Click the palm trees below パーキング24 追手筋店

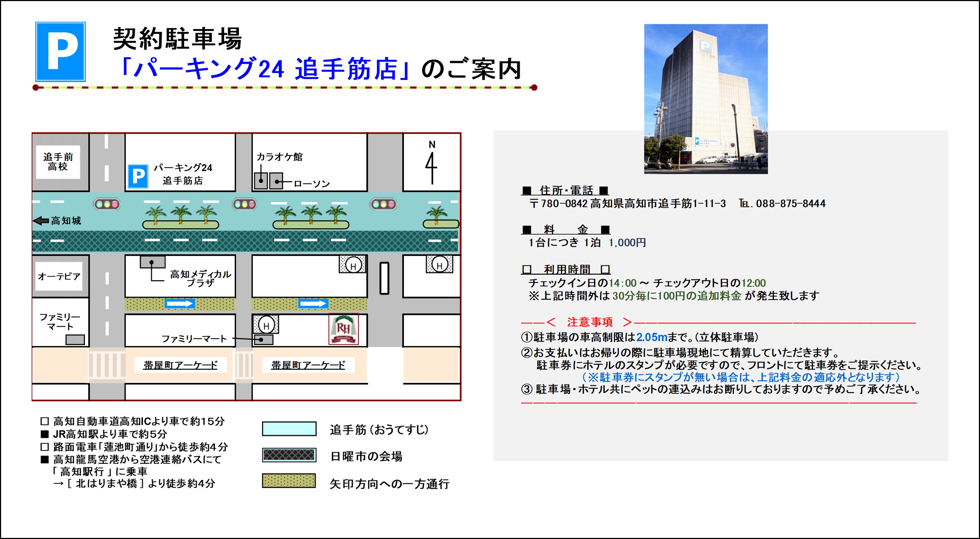click(181, 217)
